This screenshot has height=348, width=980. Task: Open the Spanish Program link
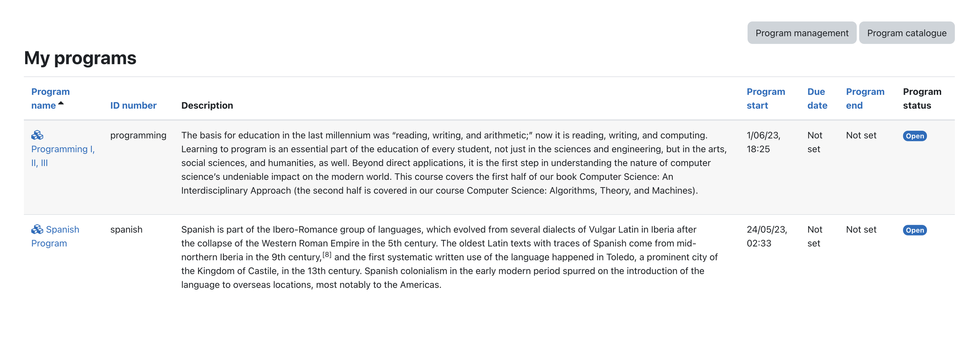55,236
